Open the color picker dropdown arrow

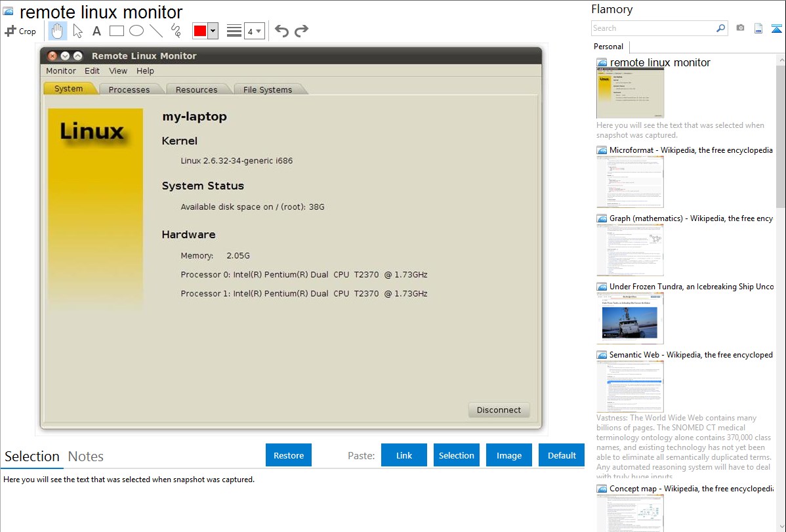[213, 31]
